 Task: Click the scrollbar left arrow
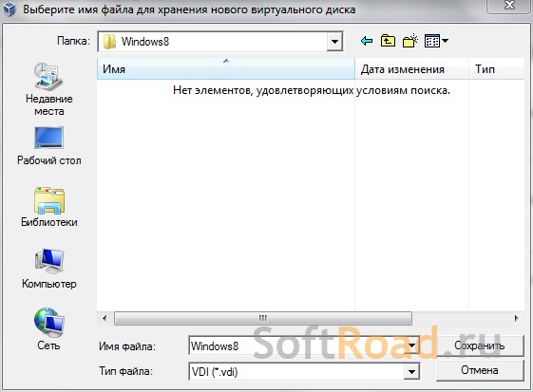[x=105, y=319]
